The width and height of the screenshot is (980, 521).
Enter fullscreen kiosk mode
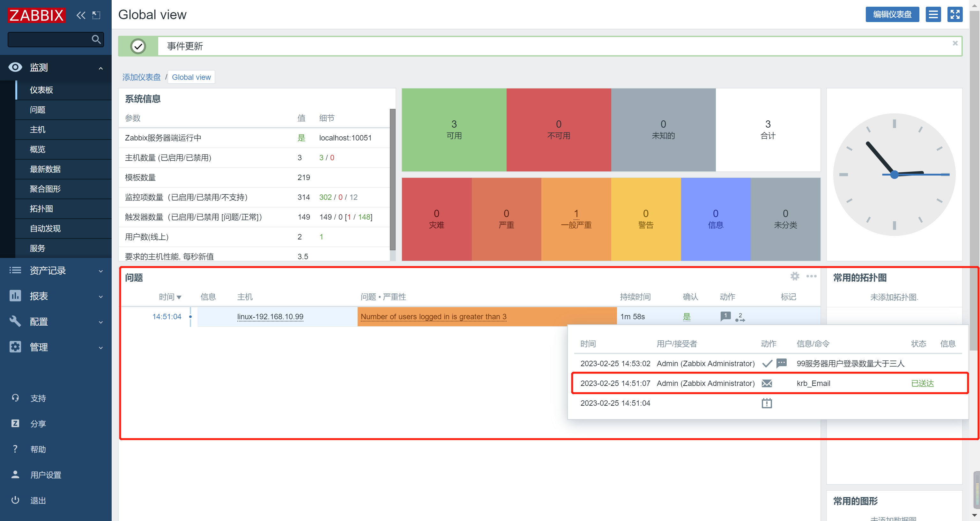tap(954, 14)
